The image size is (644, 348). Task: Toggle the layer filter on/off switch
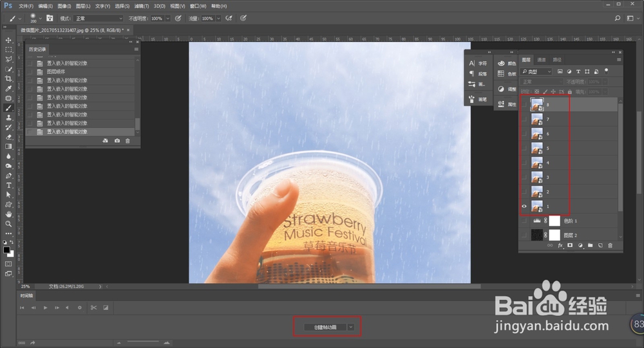click(606, 71)
